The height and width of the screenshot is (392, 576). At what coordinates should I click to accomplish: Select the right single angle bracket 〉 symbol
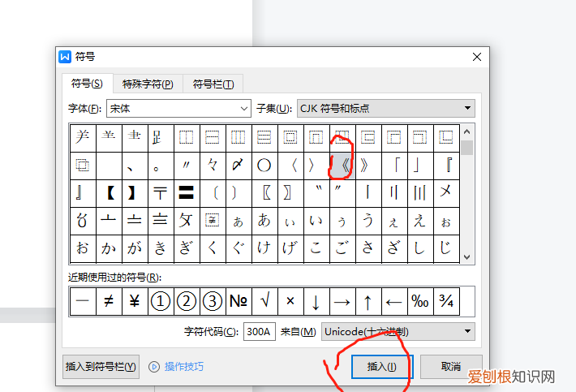(316, 166)
